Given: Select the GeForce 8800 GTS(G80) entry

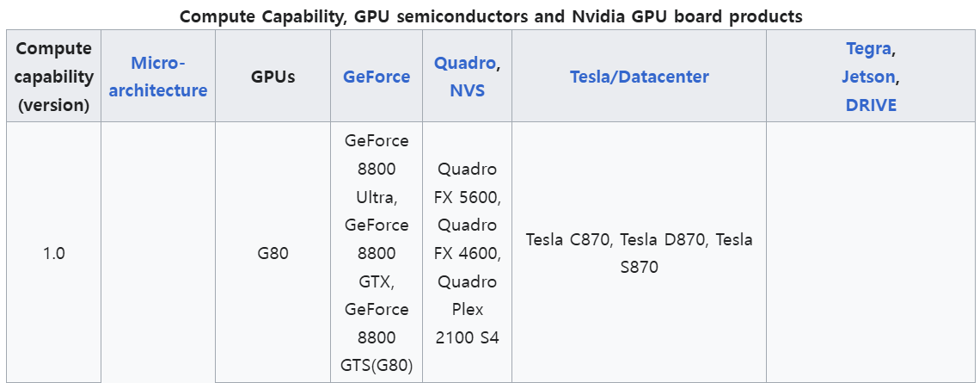Looking at the screenshot, I should click(x=377, y=337).
